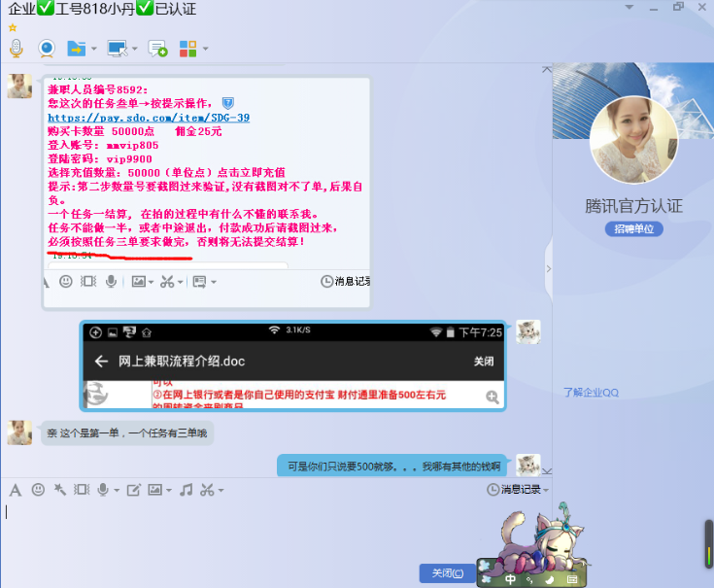Click emoji icon inside the embedded screenshot
The height and width of the screenshot is (588, 714).
pyautogui.click(x=66, y=282)
